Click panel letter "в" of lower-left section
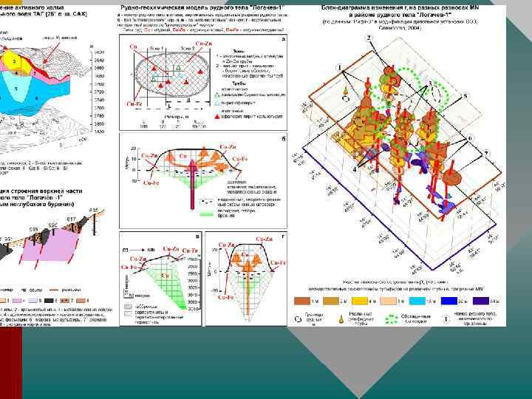Image resolution: width=532 pixels, height=399 pixels. coord(198,236)
